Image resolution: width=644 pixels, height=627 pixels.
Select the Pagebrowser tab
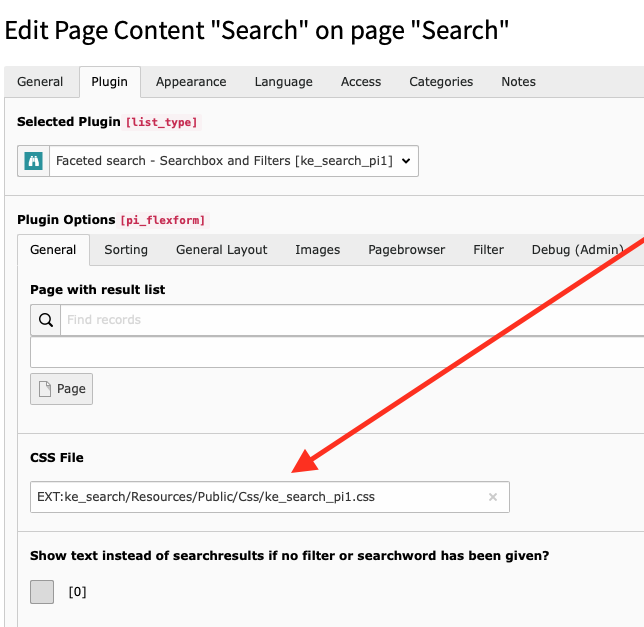click(407, 250)
